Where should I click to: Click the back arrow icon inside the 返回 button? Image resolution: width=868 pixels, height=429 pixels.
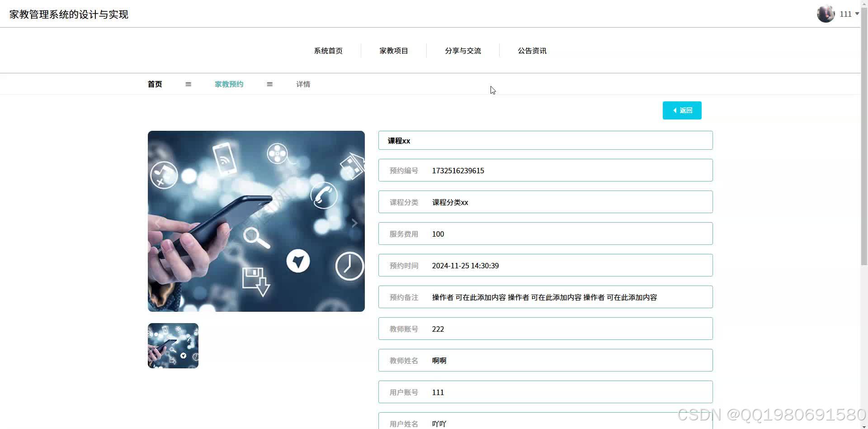pos(675,110)
